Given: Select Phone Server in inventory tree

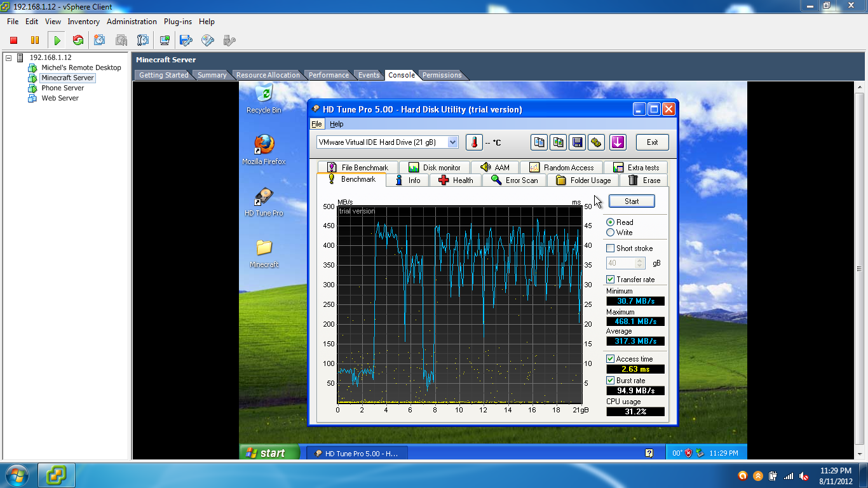Looking at the screenshot, I should (62, 88).
